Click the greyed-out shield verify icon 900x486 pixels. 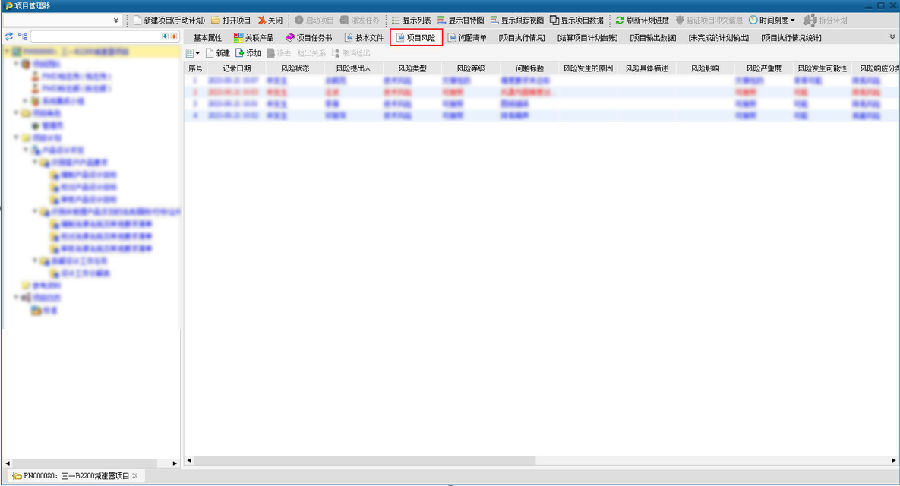(680, 20)
